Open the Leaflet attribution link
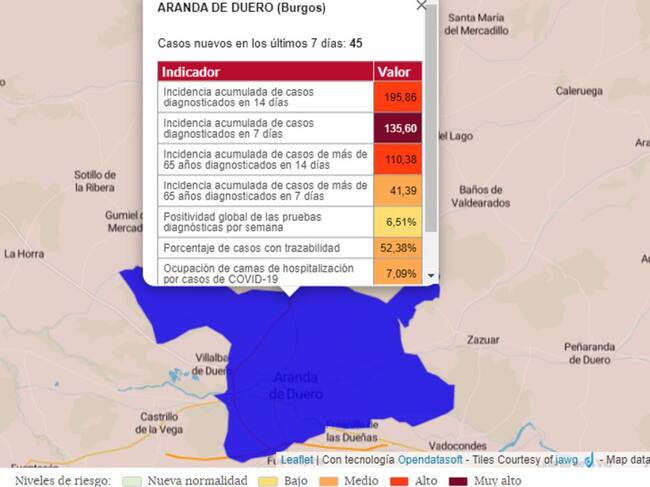 pos(297,460)
